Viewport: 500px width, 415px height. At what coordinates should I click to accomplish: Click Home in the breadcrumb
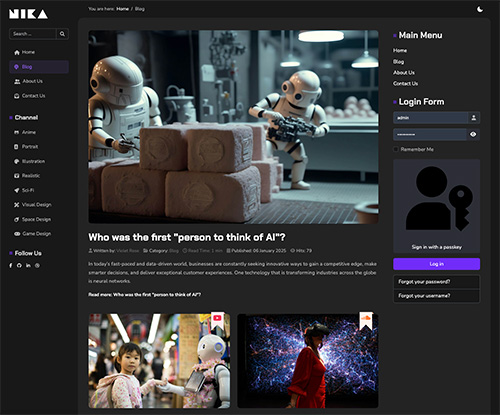122,9
